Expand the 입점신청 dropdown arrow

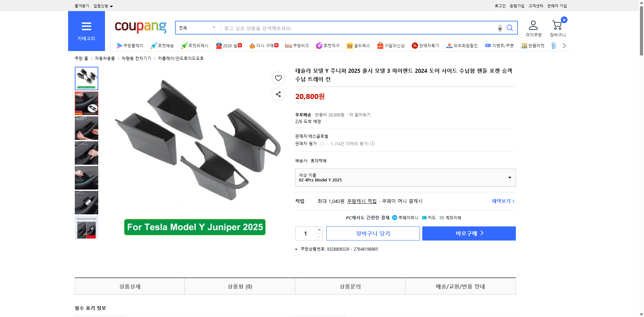click(111, 6)
